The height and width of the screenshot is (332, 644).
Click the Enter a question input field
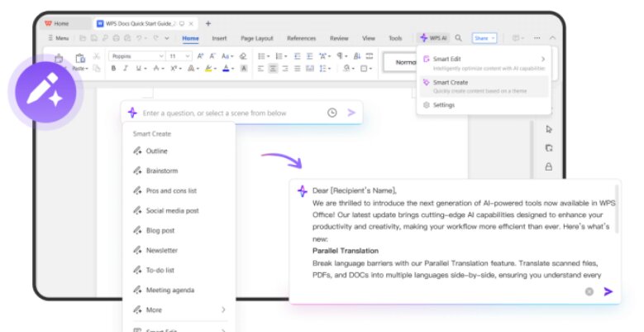tap(231, 113)
